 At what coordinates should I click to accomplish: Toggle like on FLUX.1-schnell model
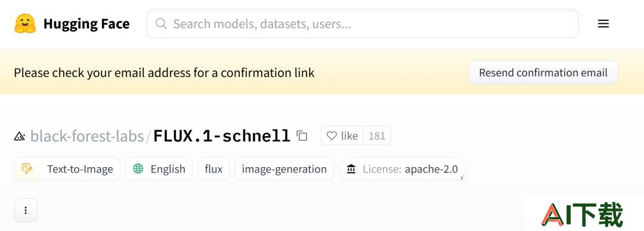pos(342,135)
